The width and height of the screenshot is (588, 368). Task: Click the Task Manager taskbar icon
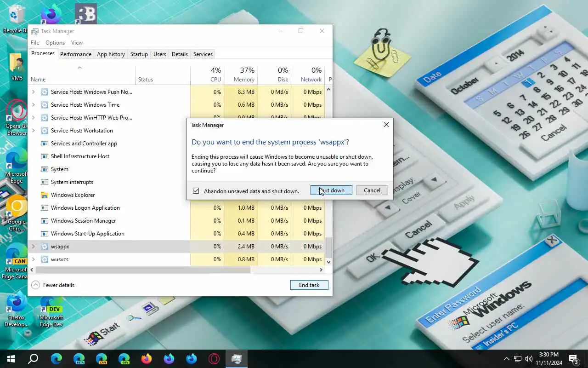[237, 359]
